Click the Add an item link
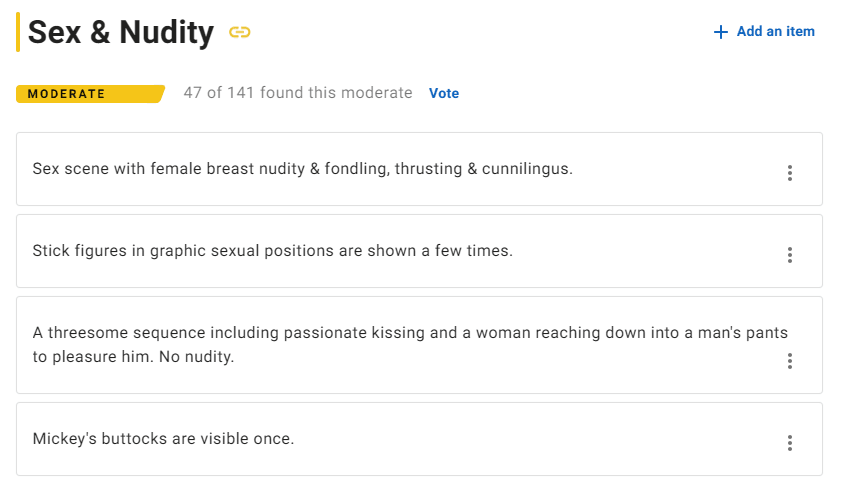 point(775,32)
